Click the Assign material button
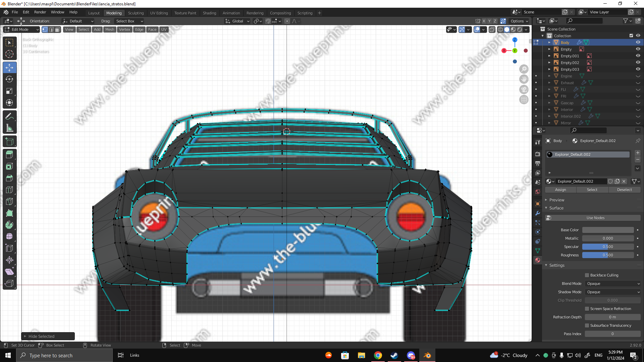Screen dimensions: 644x362 coord(560,190)
